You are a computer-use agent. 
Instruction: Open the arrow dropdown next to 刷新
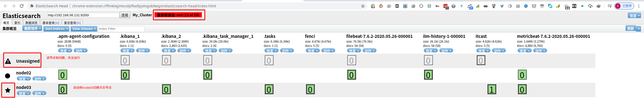638,29
